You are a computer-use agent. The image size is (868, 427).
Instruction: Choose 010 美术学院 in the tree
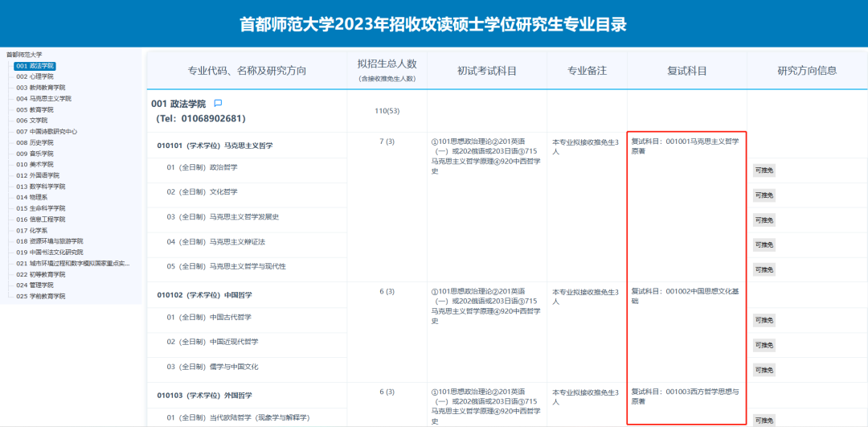coord(35,165)
